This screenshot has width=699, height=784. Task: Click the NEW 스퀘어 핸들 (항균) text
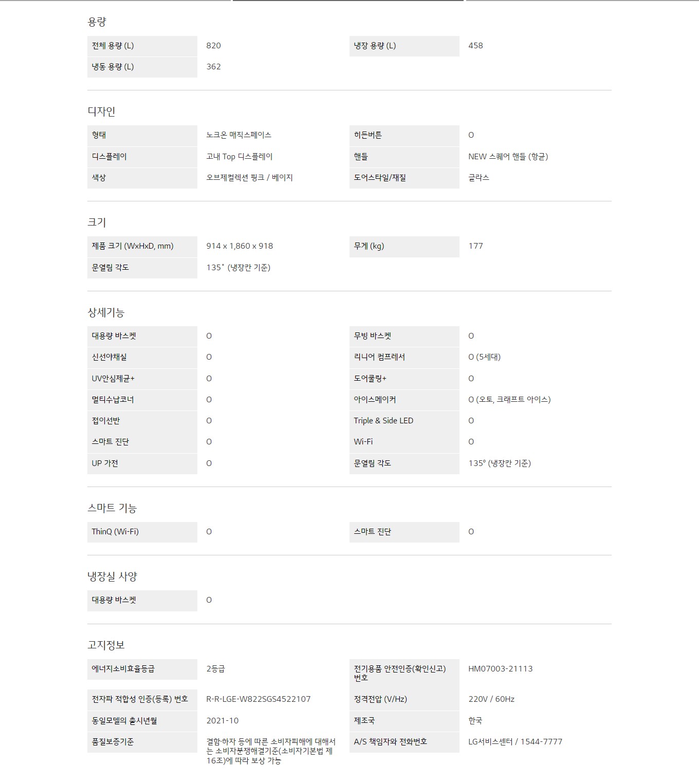508,157
